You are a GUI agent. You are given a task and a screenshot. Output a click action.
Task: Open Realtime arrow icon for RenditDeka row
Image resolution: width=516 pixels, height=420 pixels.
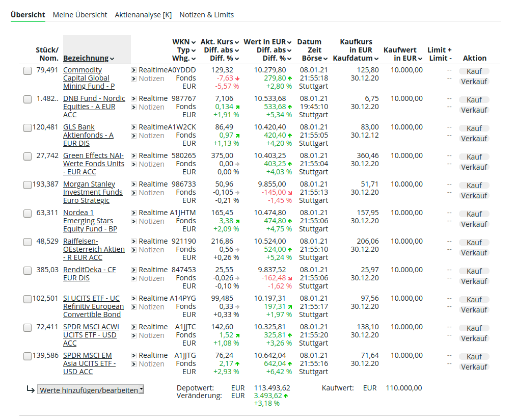[133, 270]
